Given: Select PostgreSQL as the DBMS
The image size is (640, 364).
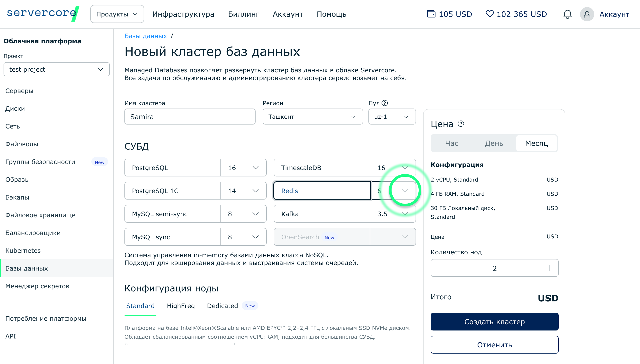Looking at the screenshot, I should pos(173,168).
